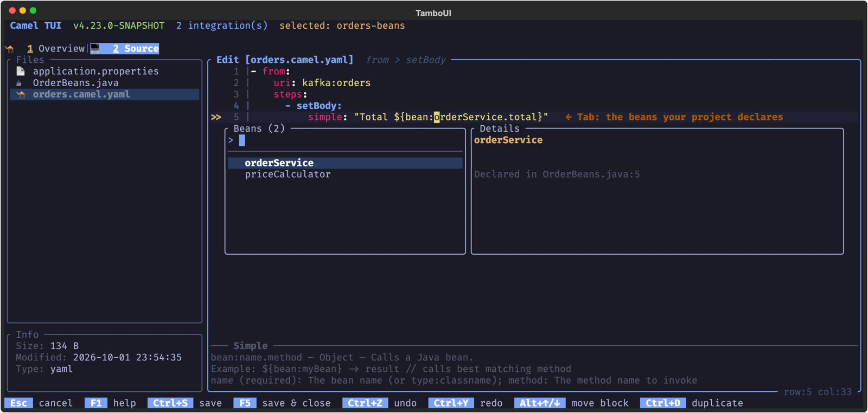Click 'row:5 col:33' position indicator
The width and height of the screenshot is (868, 413).
818,392
